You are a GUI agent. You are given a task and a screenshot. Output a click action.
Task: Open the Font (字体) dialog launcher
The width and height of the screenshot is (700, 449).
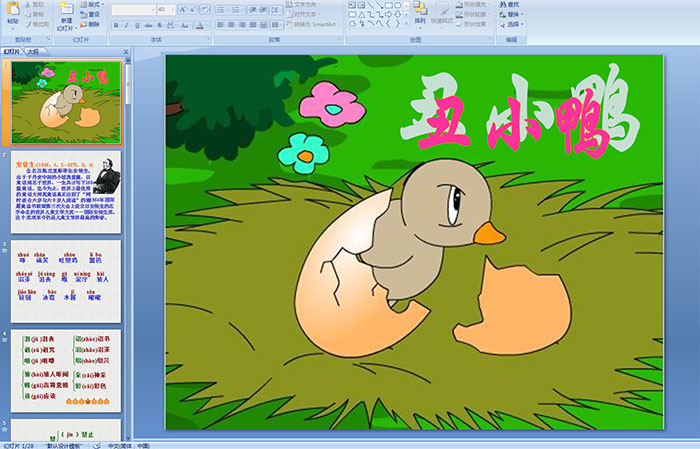click(208, 40)
